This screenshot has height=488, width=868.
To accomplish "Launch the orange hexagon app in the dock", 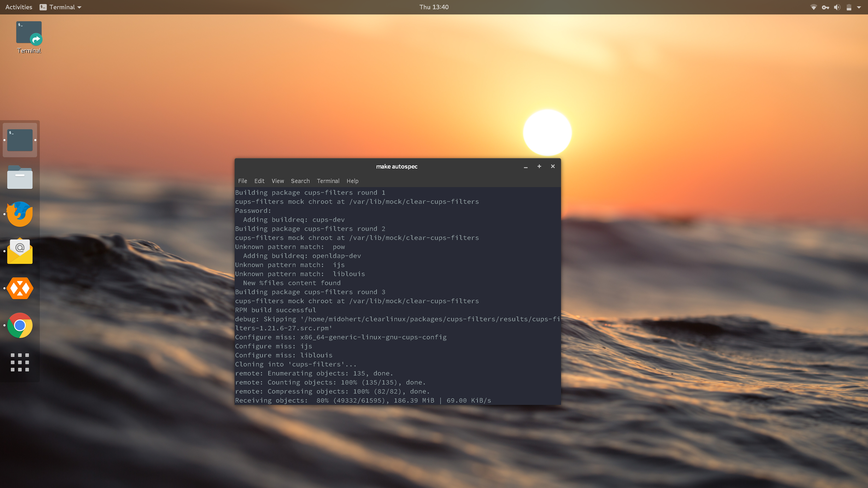I will click(x=20, y=288).
